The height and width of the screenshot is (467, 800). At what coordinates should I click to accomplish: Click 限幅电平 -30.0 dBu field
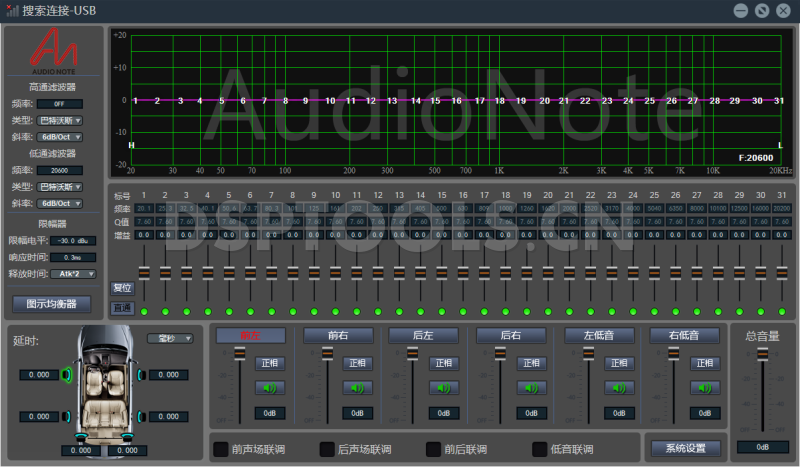point(73,240)
